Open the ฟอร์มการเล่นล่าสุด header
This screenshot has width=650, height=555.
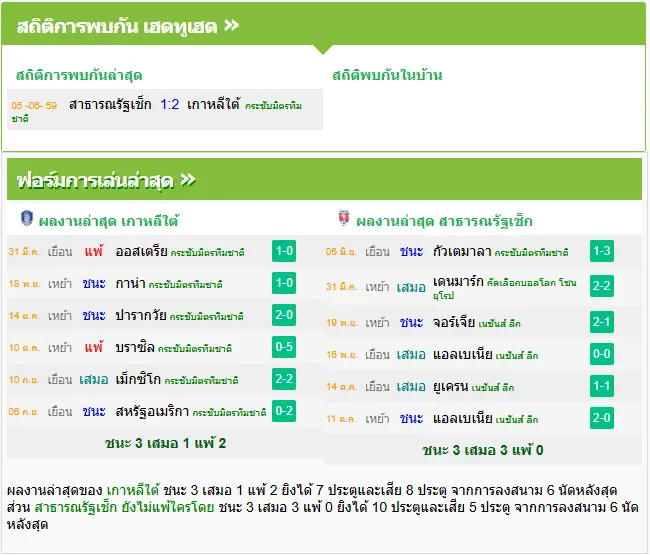(324, 179)
